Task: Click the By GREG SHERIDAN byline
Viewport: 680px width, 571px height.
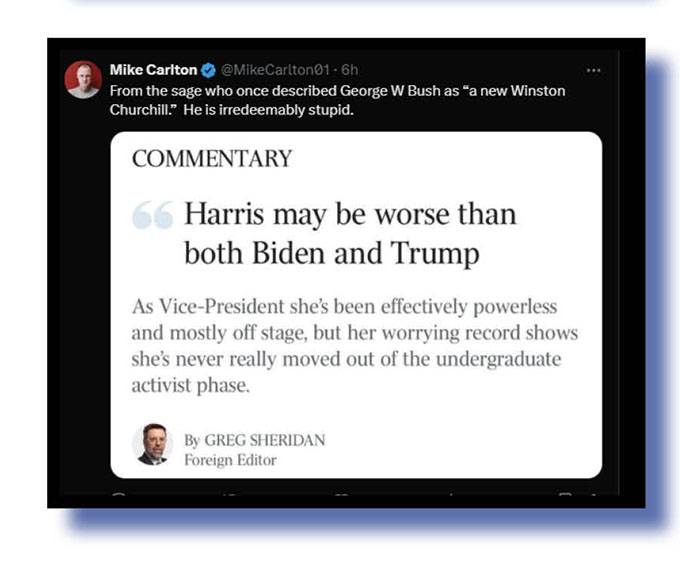Action: click(x=255, y=440)
